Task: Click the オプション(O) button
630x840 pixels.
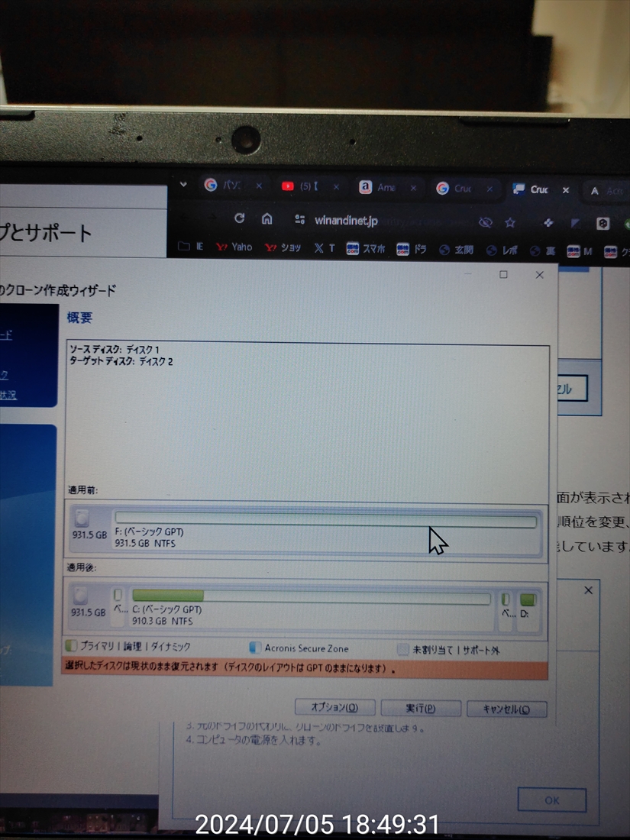Action: pyautogui.click(x=334, y=708)
